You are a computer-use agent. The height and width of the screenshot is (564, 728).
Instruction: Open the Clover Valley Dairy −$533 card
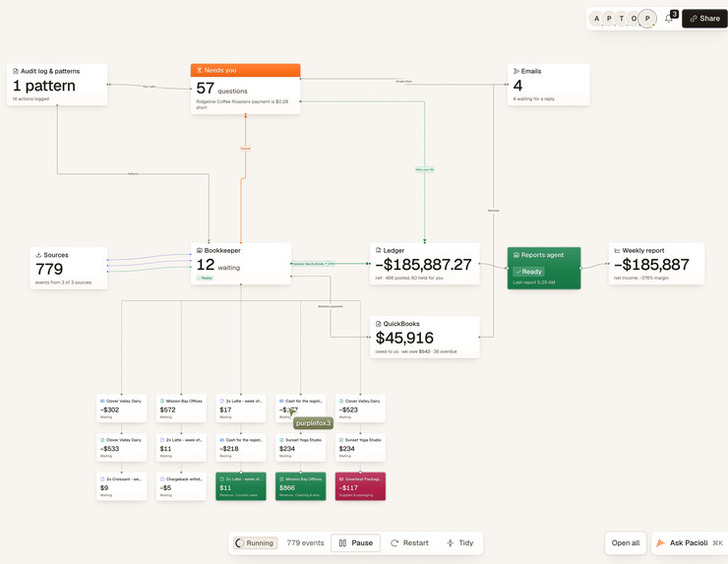pos(122,448)
